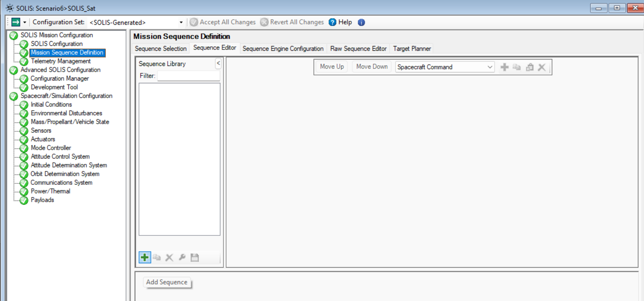Open the Target Planner tab
The image size is (644, 301).
[x=411, y=49]
